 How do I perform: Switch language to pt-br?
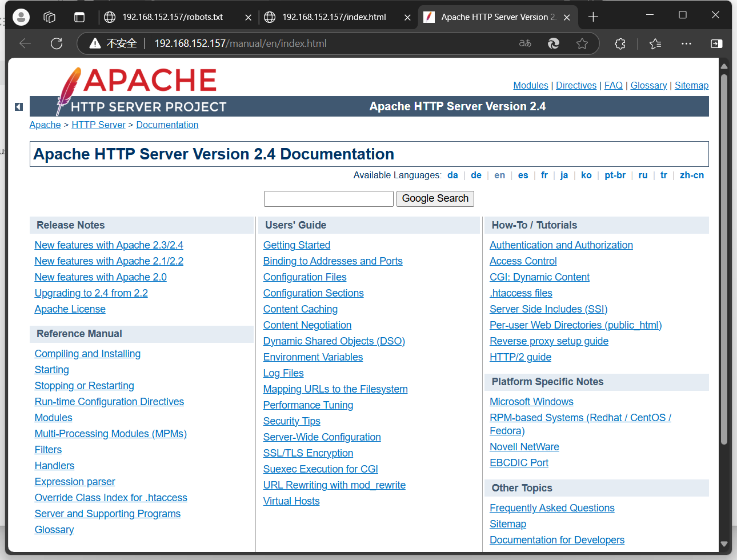tap(615, 175)
